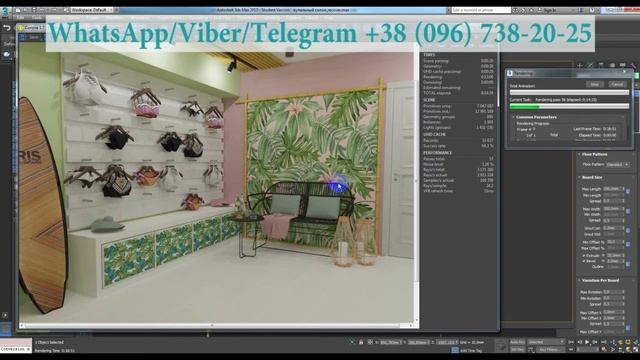Go to end of animation
This screenshot has height=360, width=640.
603,342
